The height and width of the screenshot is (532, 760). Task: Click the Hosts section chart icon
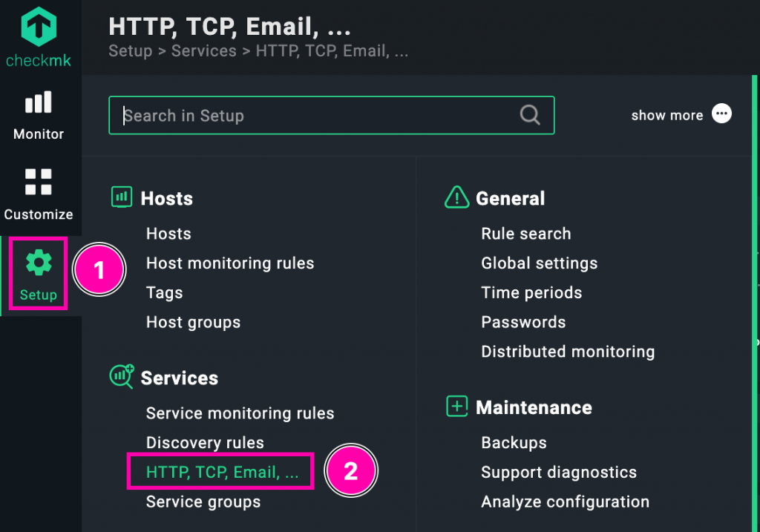121,197
